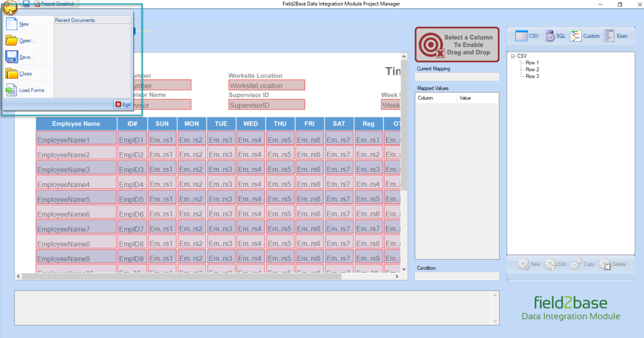The height and width of the screenshot is (338, 644).
Task: Click the SAT column header
Action: [x=339, y=124]
